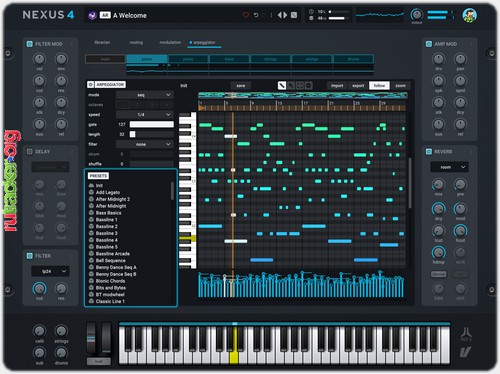Click the shuffle slider bar

[152, 164]
